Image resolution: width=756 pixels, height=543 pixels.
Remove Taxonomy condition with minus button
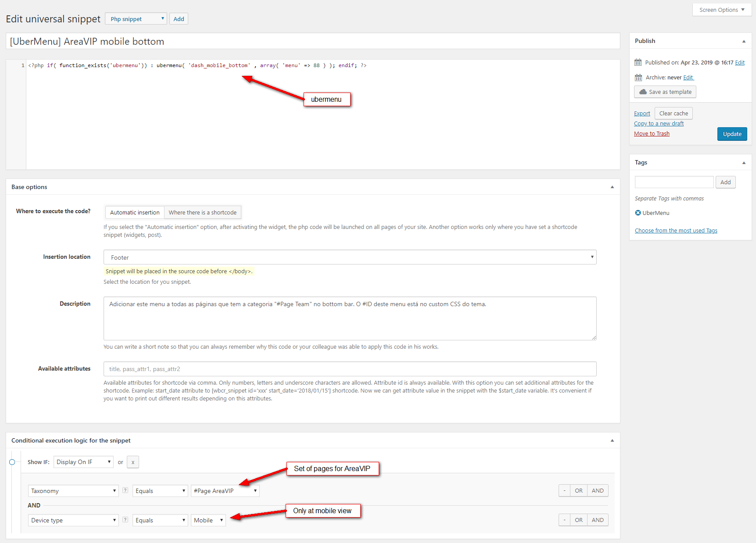564,490
